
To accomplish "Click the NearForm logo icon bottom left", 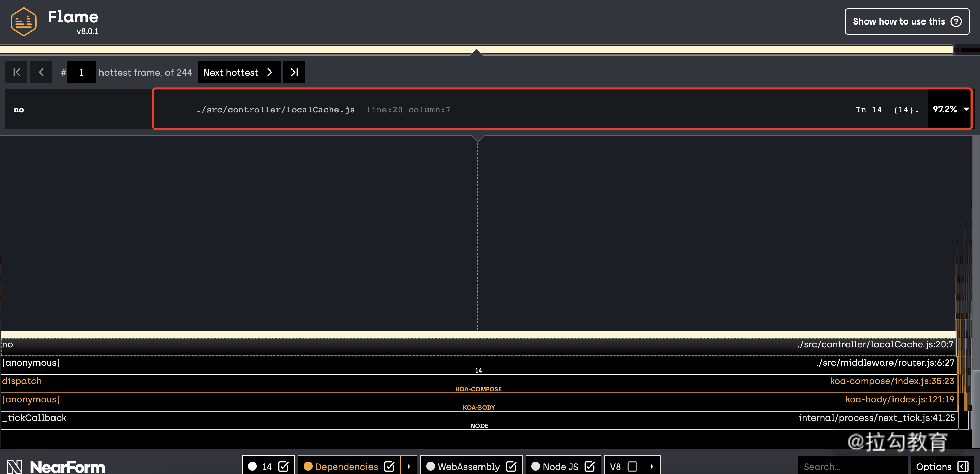I will (x=13, y=467).
